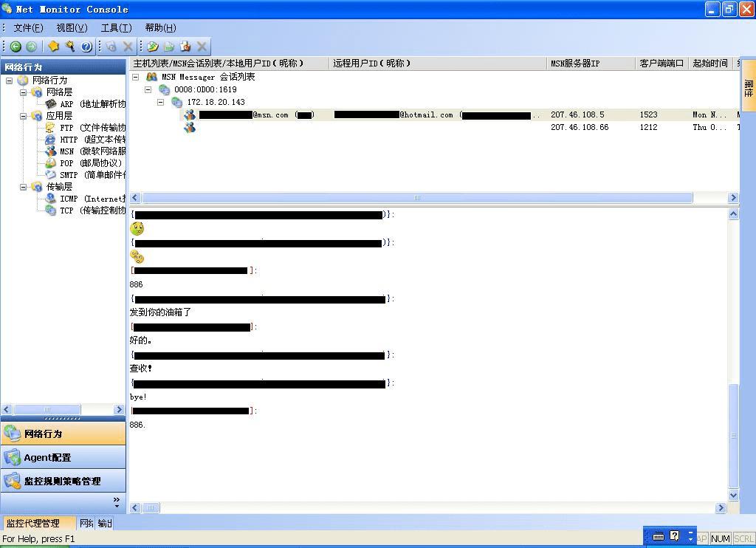Collapse MSN Messager 会话列表 node
Viewport: 756px width, 548px height.
136,77
